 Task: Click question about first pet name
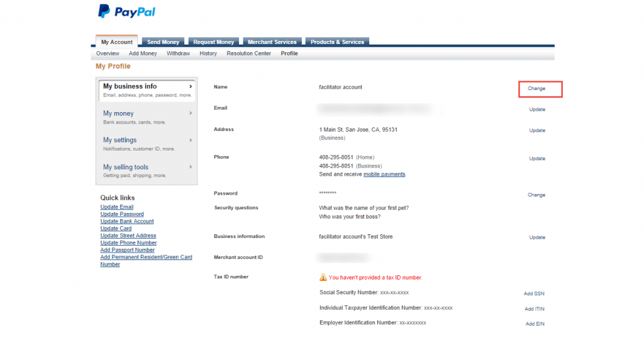(364, 208)
